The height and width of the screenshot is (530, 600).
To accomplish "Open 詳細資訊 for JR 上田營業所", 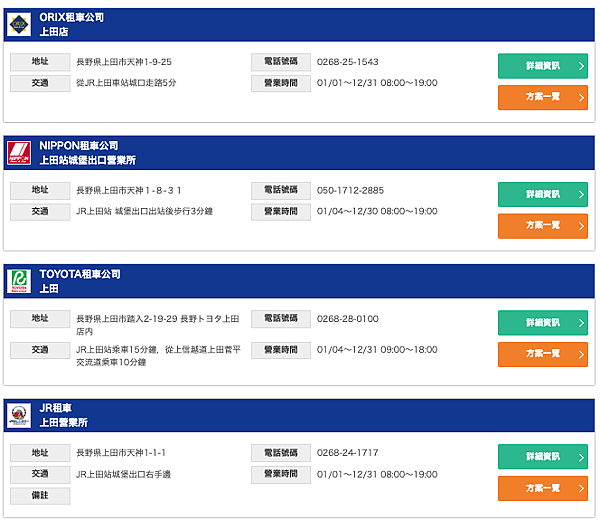I will coord(543,457).
